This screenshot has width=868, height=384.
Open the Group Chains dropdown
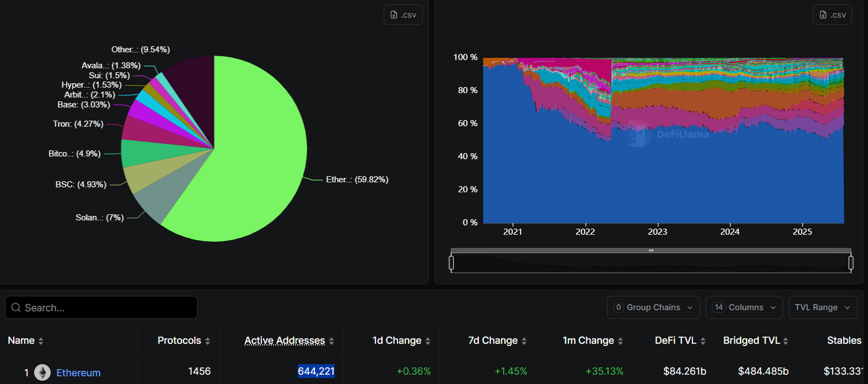(x=653, y=307)
